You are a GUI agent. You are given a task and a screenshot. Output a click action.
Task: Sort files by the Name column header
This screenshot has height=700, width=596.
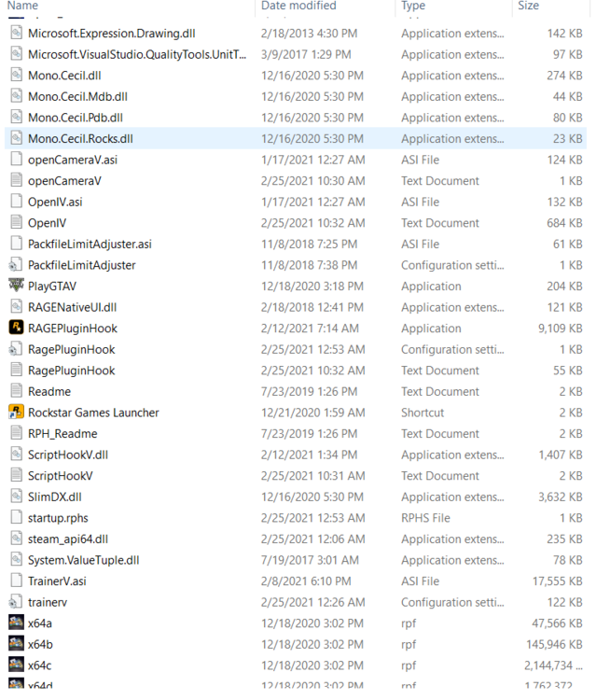(x=22, y=6)
